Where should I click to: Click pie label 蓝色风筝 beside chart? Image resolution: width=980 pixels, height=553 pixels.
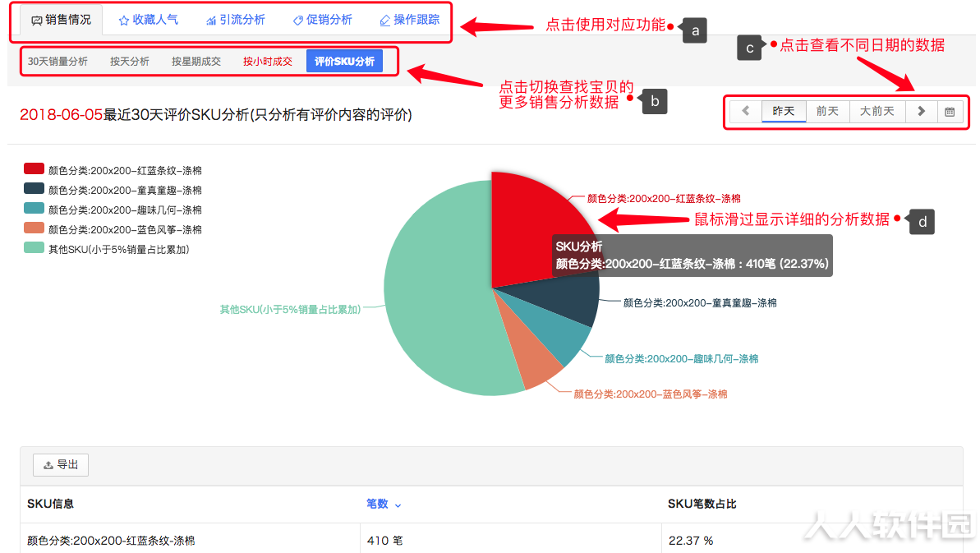[651, 394]
